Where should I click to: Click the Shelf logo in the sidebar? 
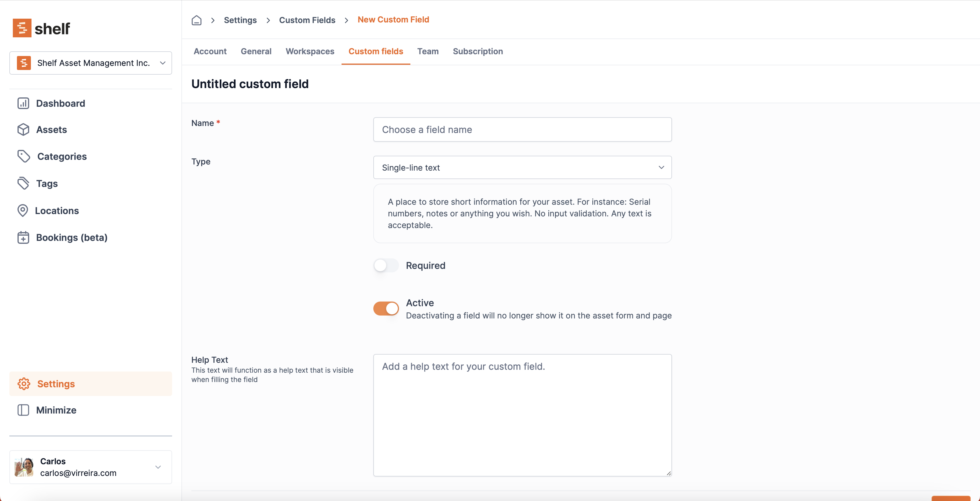[41, 27]
